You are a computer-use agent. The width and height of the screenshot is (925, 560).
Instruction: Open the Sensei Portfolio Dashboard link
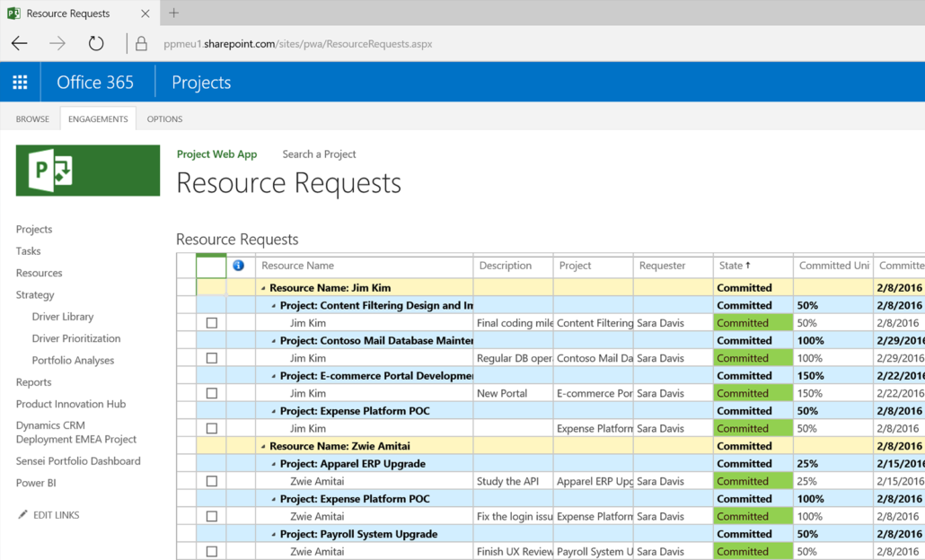tap(78, 460)
